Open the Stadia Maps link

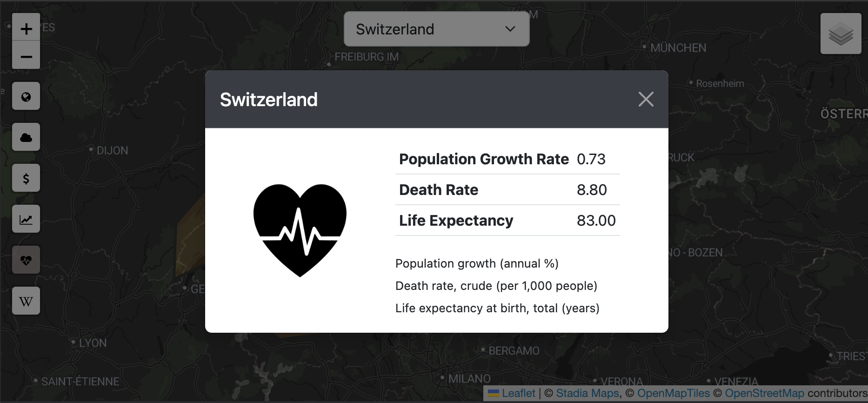pyautogui.click(x=588, y=394)
